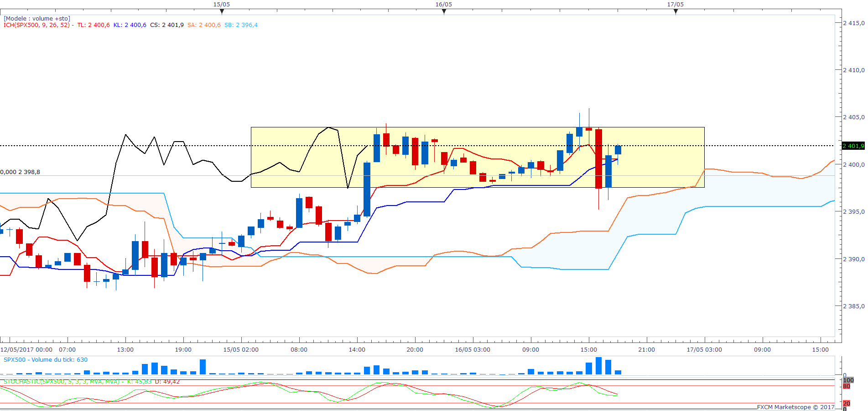Click the '17/05 03:00' time axis label
868x411 pixels.
coord(704,350)
